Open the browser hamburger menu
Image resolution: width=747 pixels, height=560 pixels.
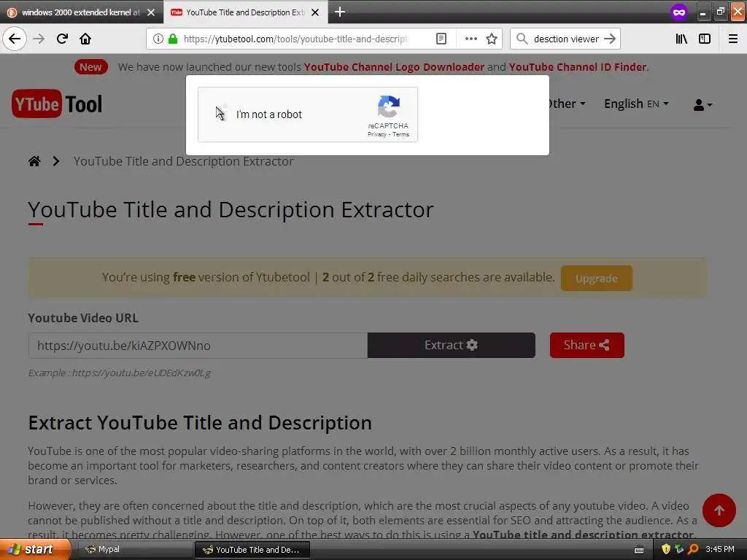click(733, 39)
